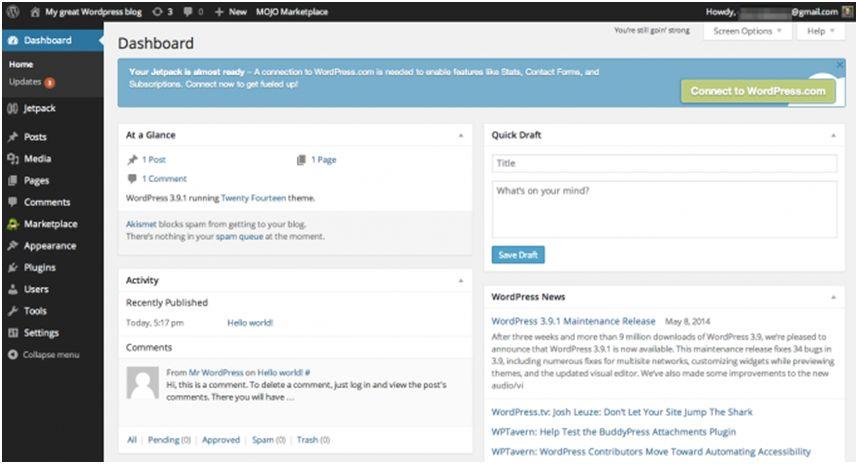Open WPTavern Automating Accessibility link
Image resolution: width=858 pixels, height=464 pixels.
point(651,451)
